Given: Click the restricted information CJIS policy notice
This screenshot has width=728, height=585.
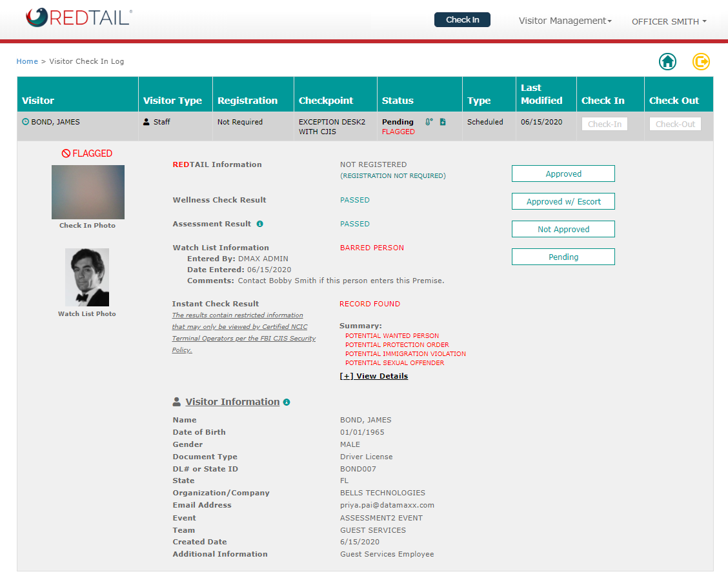Looking at the screenshot, I should click(x=244, y=333).
